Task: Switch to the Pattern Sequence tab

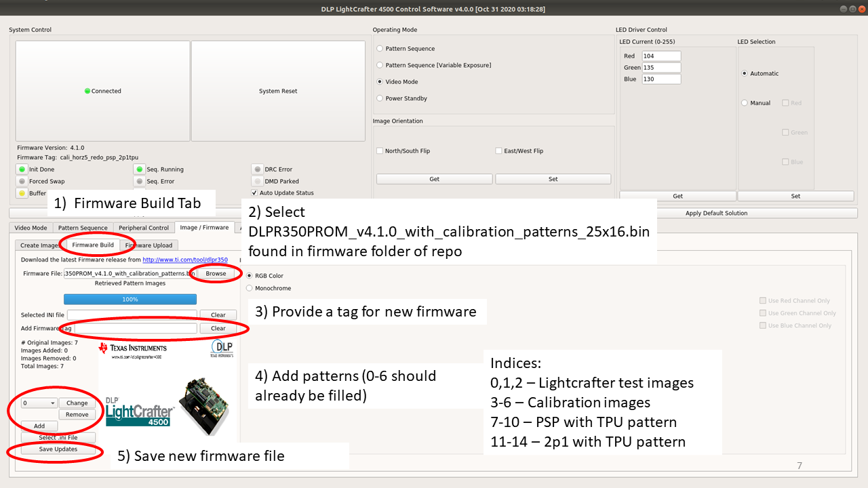Action: tap(83, 228)
